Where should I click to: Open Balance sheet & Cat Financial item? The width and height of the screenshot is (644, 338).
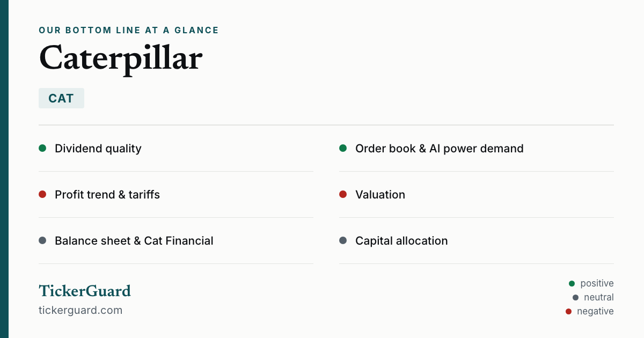click(176, 241)
